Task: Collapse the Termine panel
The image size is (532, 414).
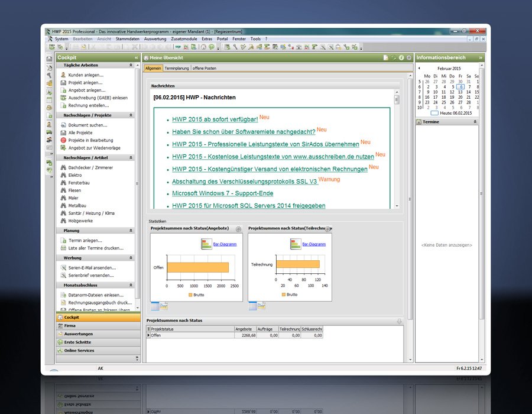Action: [475, 121]
